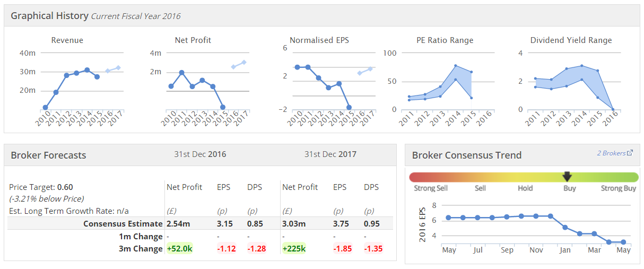Click the Consensus Estimate 2.54m net profit value
This screenshot has height=269, width=644.
pos(178,224)
